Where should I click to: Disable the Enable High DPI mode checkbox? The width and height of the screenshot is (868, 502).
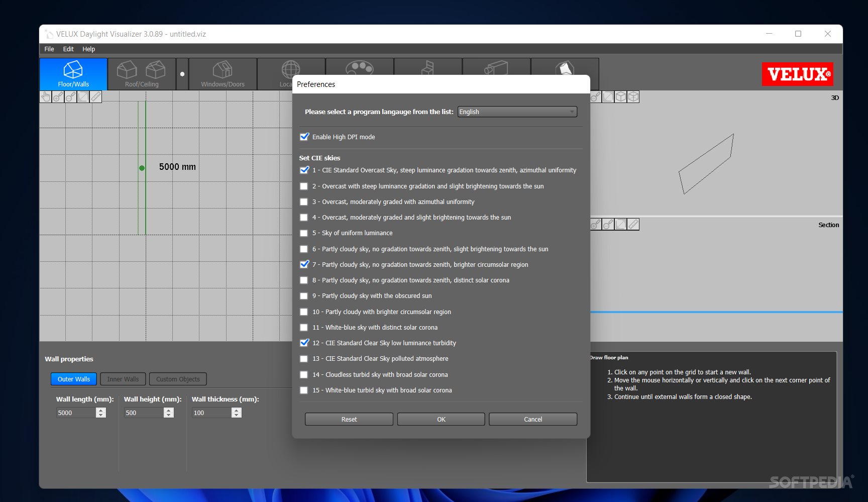coord(304,137)
